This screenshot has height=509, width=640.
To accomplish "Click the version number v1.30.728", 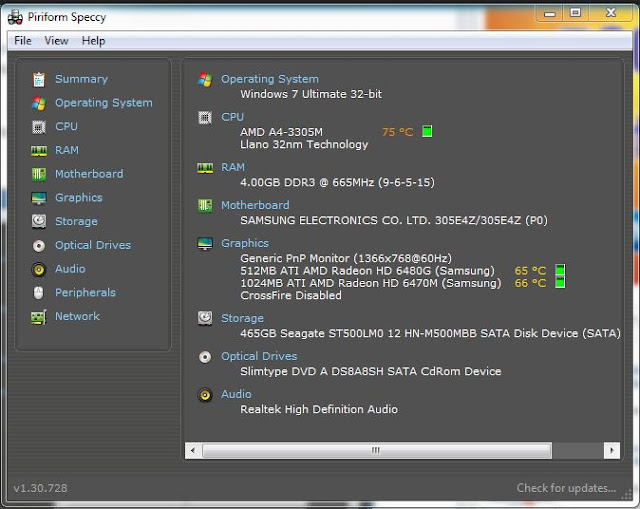I will click(40, 488).
